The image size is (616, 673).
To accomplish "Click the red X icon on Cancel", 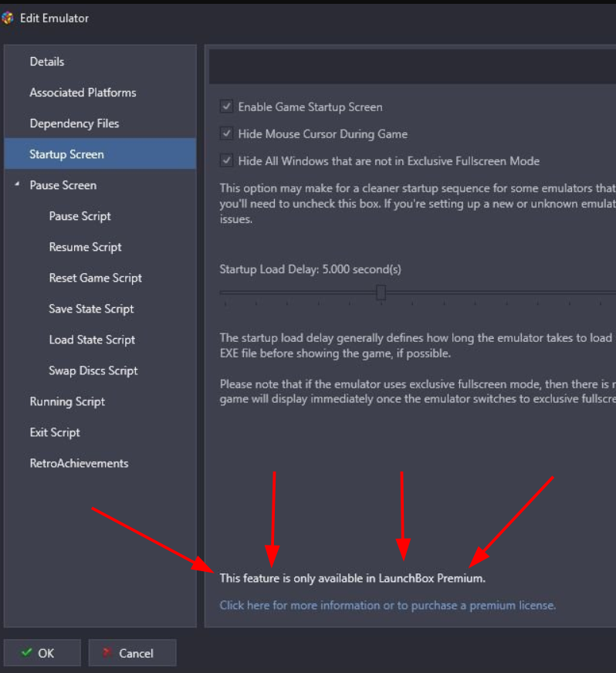I will (x=107, y=653).
